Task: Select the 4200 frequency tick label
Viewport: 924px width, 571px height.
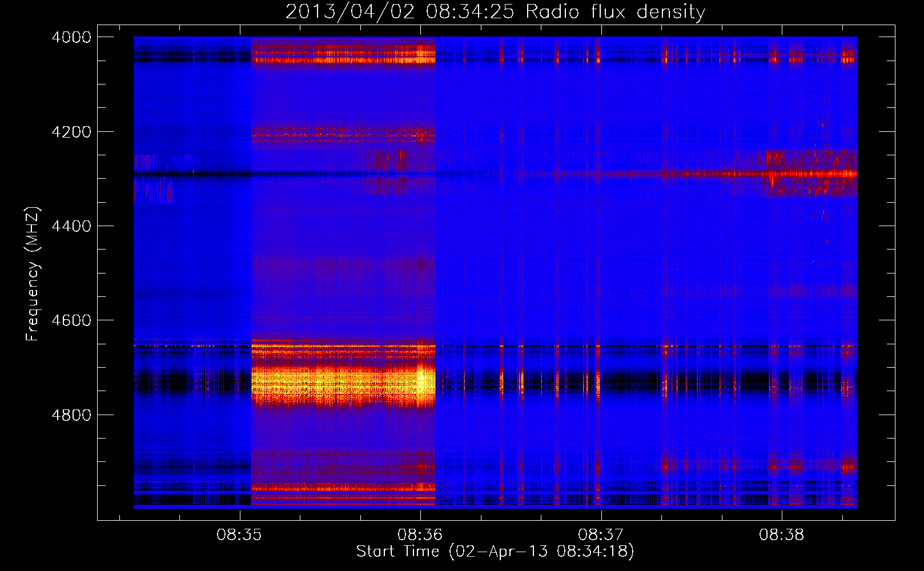Action: 71,132
